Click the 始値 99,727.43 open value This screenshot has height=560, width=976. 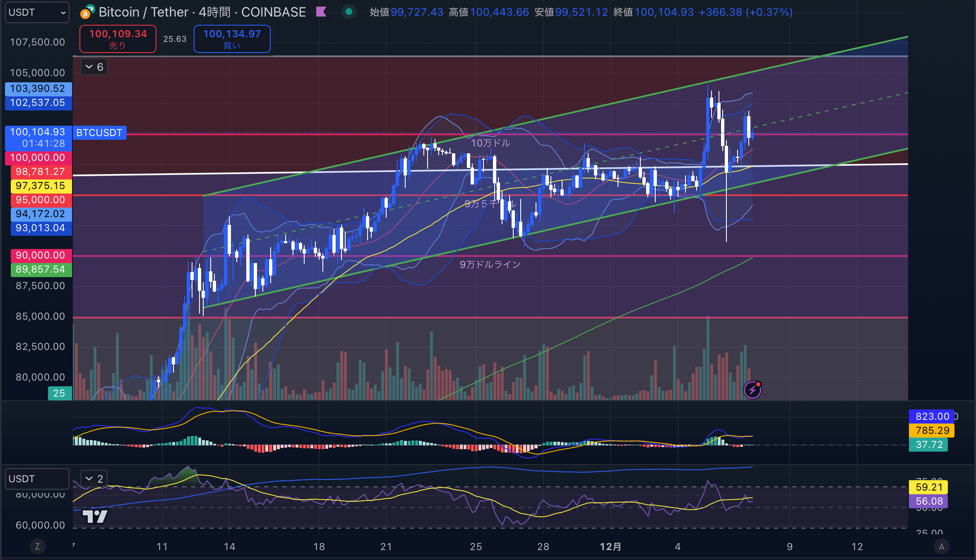pos(406,12)
